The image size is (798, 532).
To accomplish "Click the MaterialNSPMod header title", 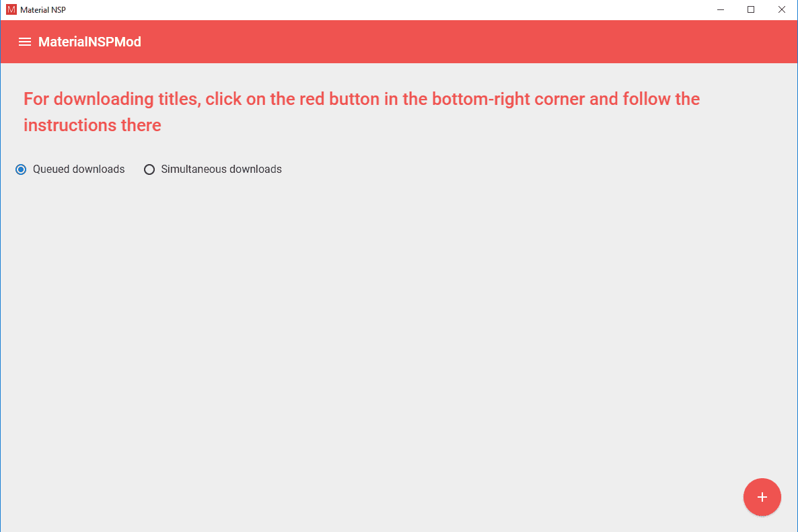I will [89, 42].
